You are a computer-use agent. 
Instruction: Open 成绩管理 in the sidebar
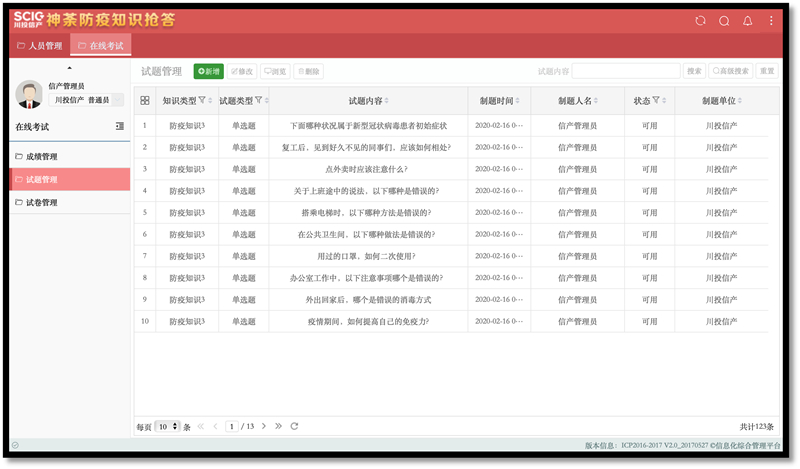[x=41, y=157]
